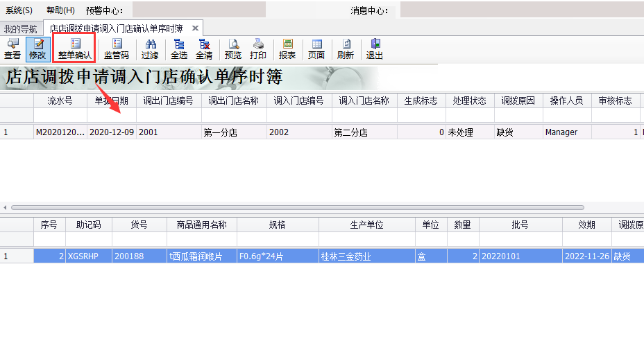The height and width of the screenshot is (350, 644).
Task: Click the 序号 column header
Action: tap(49, 225)
